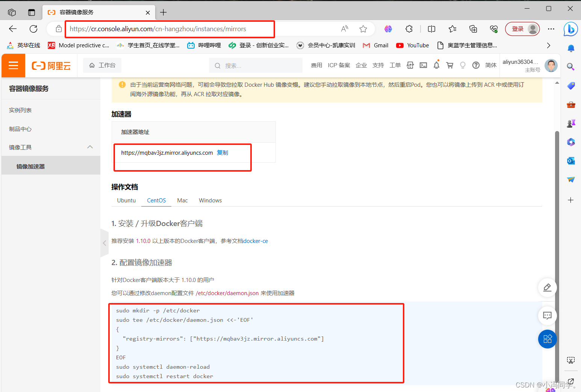This screenshot has width=581, height=392.
Task: Switch to the Windows tab
Action: click(210, 201)
